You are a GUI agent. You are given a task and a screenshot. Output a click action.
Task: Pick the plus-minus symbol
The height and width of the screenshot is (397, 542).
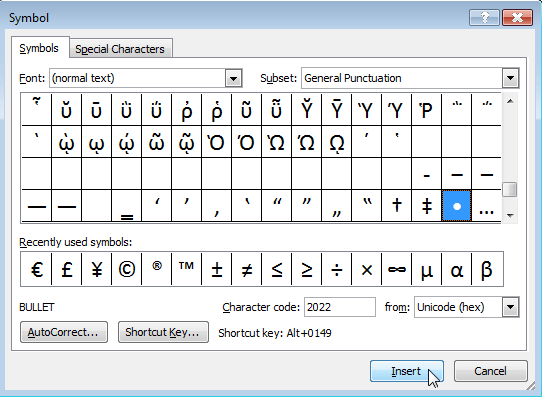click(x=216, y=269)
